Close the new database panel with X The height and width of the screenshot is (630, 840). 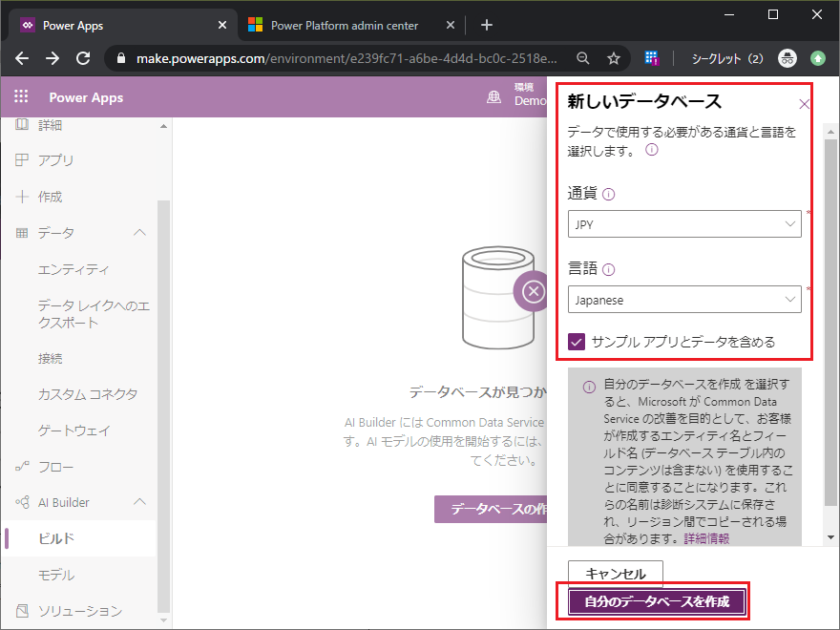tap(804, 104)
